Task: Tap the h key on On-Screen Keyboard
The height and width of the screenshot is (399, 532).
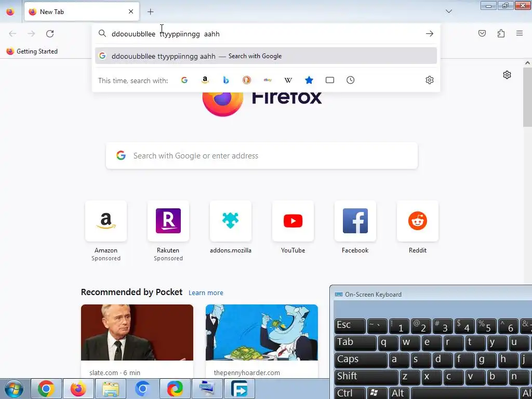Action: (x=507, y=360)
